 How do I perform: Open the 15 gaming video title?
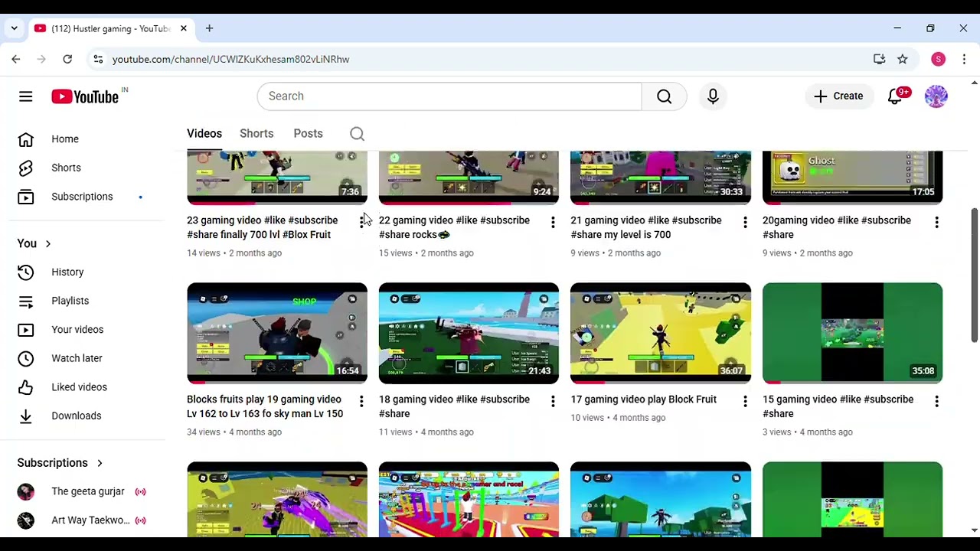coord(838,406)
